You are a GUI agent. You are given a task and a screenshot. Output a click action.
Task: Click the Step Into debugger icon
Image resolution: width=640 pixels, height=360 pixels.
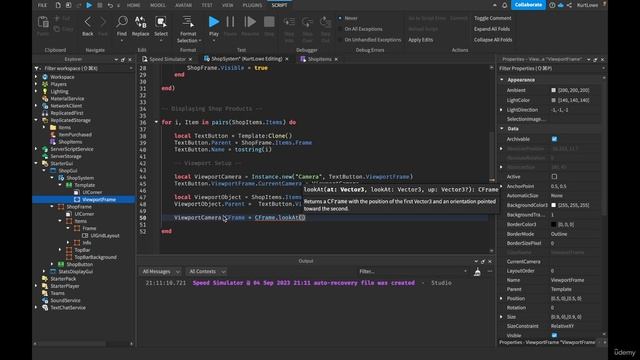(289, 22)
